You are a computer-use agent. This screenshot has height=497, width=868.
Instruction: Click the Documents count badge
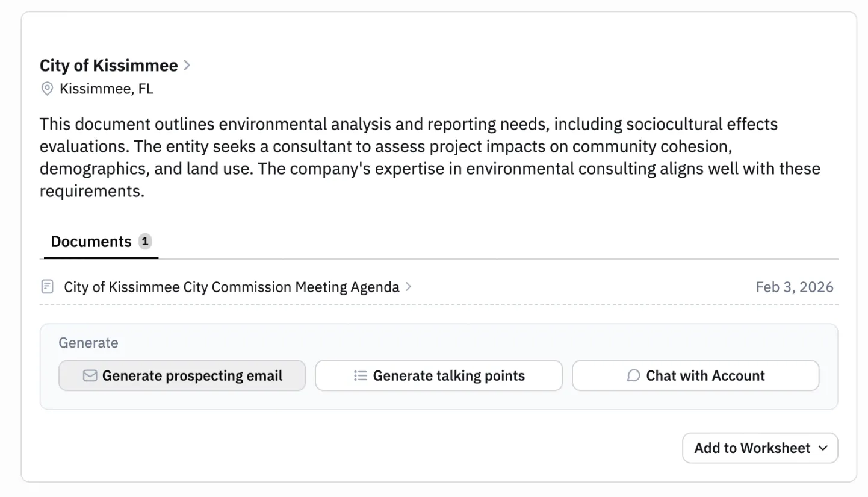(144, 242)
